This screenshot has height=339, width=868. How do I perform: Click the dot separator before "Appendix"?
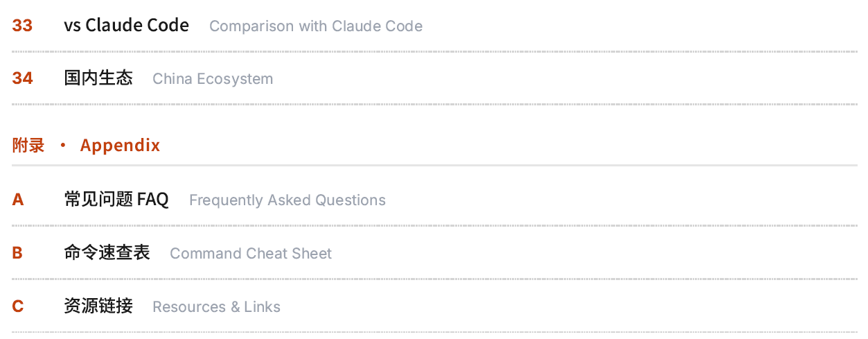[x=62, y=146]
